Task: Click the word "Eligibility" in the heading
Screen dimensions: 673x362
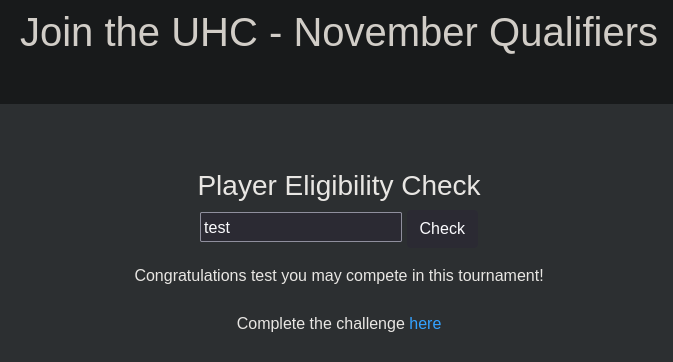Action: tap(339, 186)
